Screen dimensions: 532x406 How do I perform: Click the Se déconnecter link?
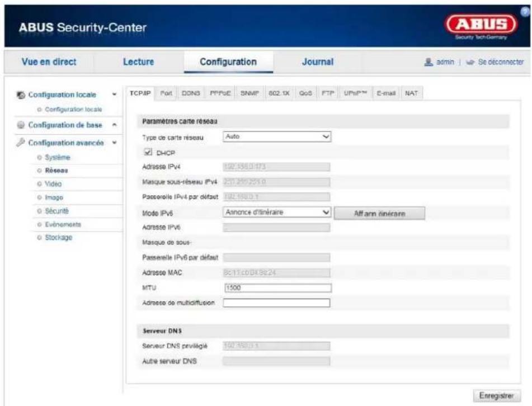pos(501,62)
